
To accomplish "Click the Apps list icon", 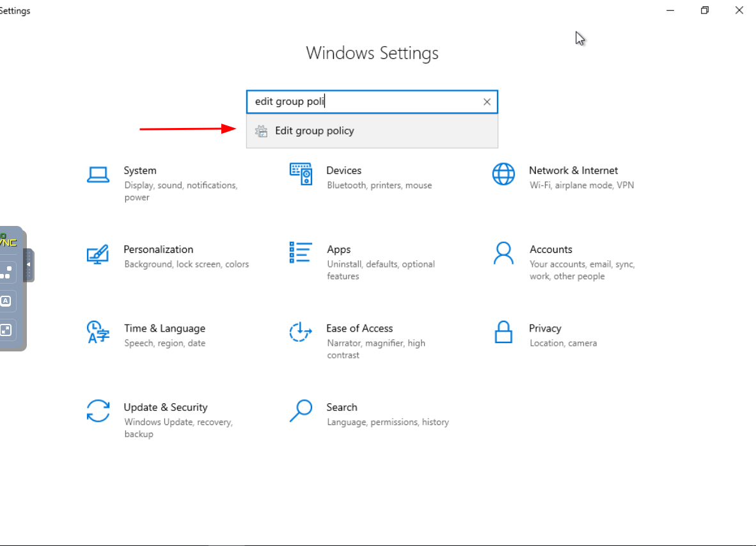I will [x=301, y=253].
